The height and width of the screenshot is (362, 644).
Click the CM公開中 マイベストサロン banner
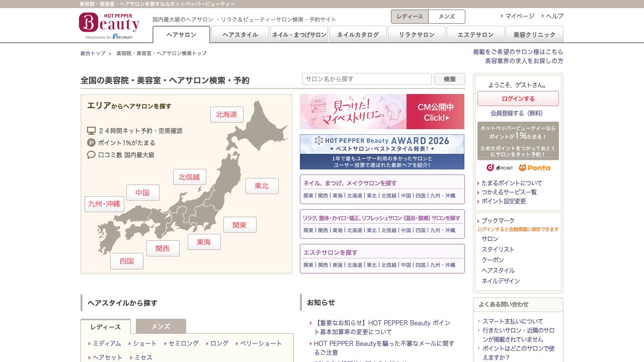(382, 112)
